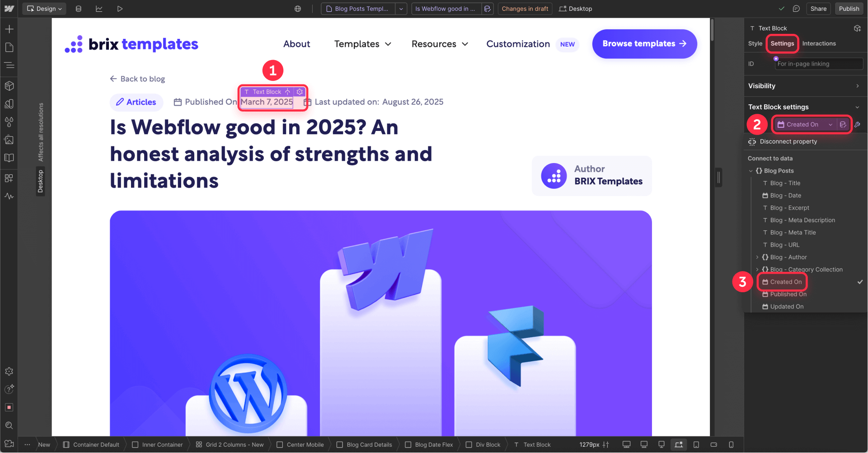
Task: Open the page selector dropdown arrow
Action: point(401,9)
